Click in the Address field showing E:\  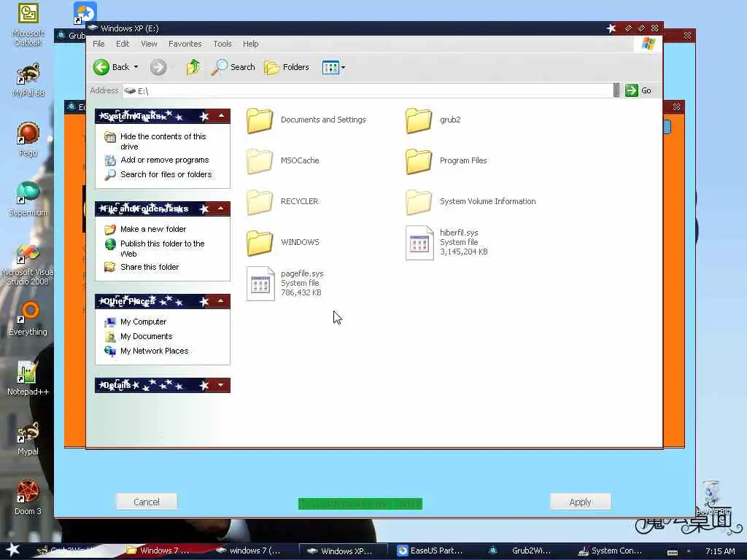(368, 90)
